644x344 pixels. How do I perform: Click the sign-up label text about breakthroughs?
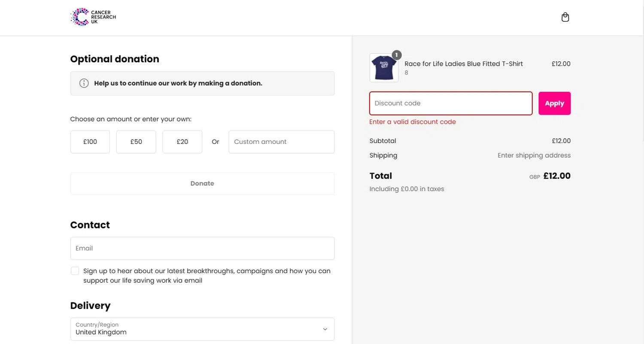coord(207,276)
